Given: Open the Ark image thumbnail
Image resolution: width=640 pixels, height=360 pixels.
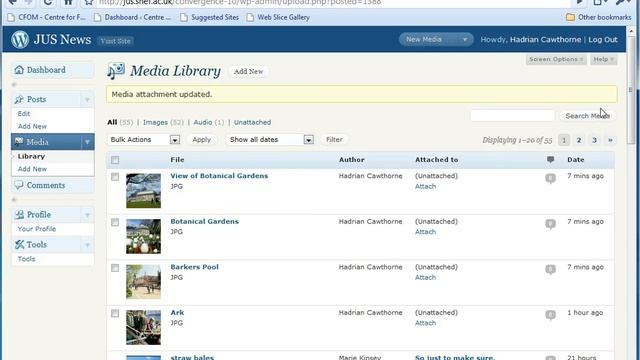Looking at the screenshot, I should pos(143,327).
